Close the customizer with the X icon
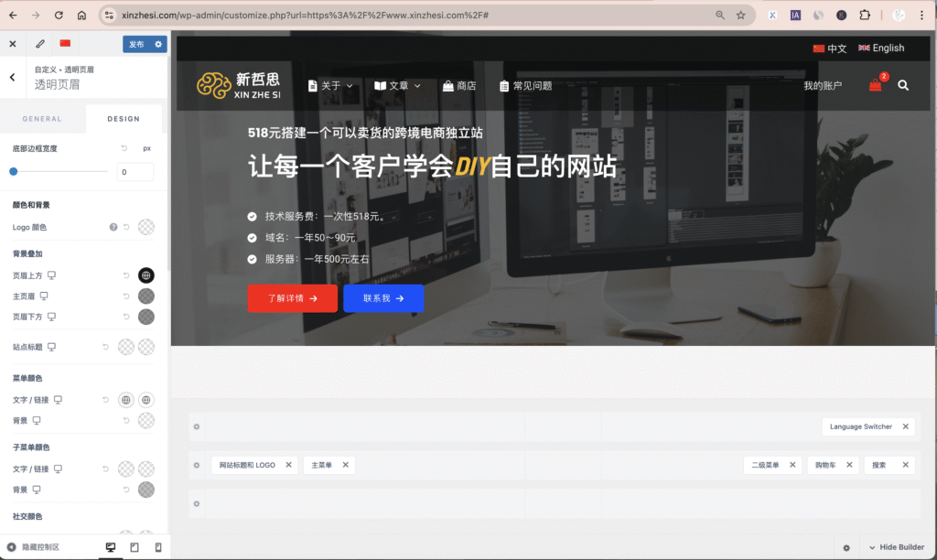937x560 pixels. (13, 44)
